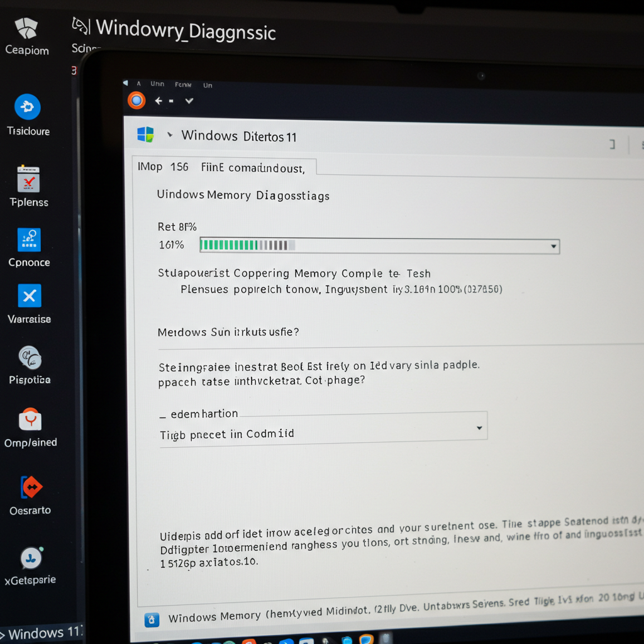Viewport: 644px width, 644px height.
Task: Expand the down chevron in toolbar
Action: click(x=189, y=101)
